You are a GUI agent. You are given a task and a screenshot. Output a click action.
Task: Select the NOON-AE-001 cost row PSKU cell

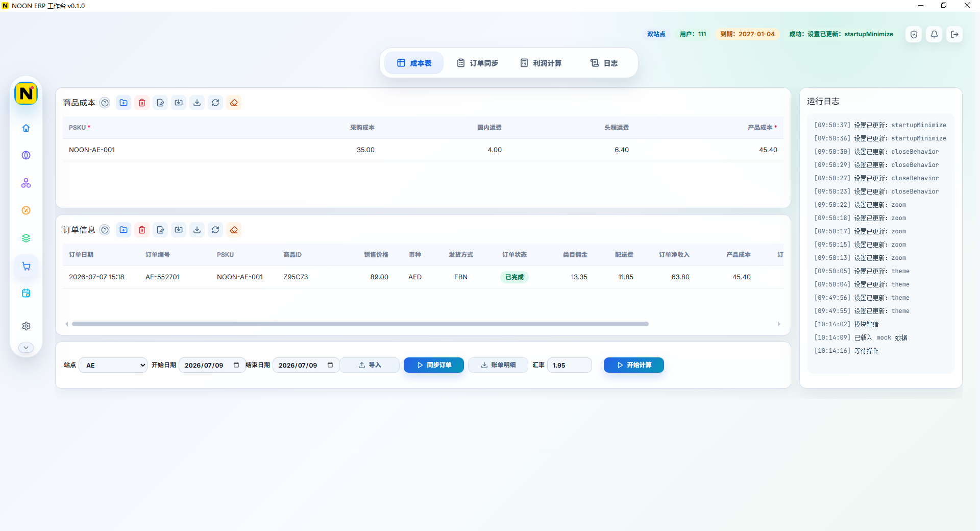(92, 150)
